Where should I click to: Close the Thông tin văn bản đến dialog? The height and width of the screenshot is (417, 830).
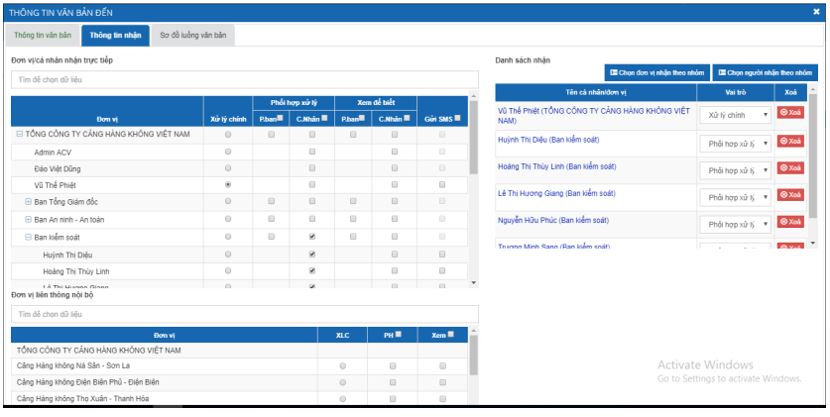[x=815, y=10]
